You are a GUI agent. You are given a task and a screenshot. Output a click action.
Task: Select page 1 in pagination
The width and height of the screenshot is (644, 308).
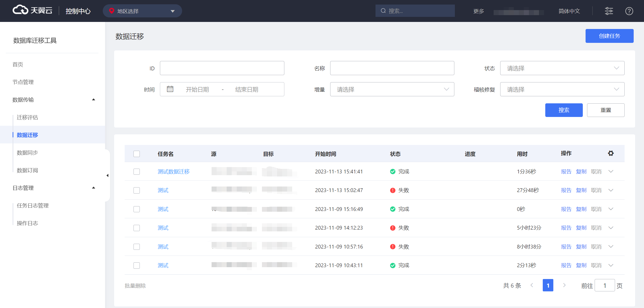tap(548, 285)
